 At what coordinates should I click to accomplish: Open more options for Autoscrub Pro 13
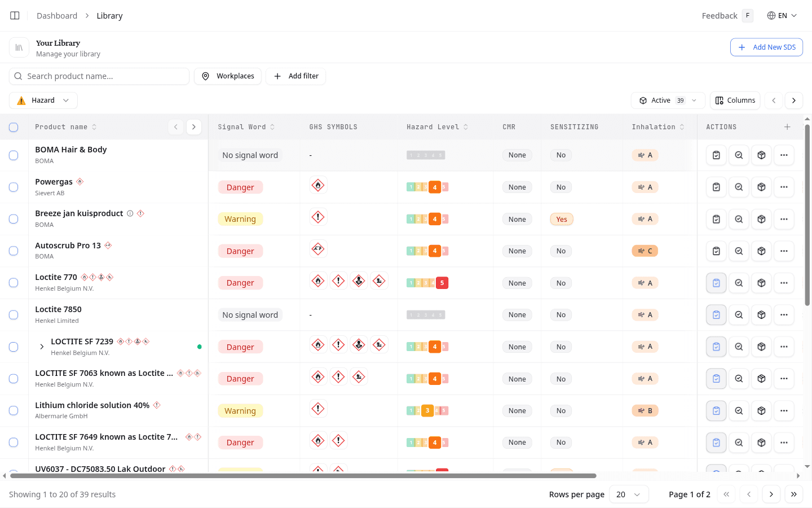click(x=784, y=251)
